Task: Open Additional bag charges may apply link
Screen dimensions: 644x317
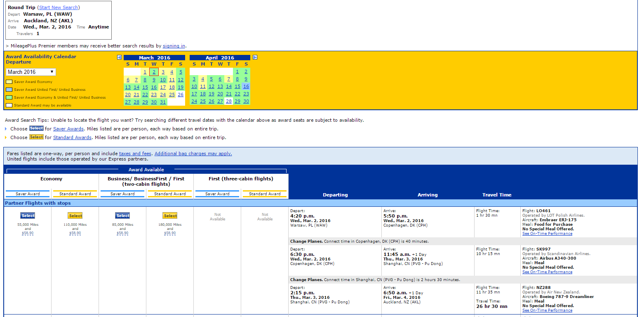Action: 193,154
